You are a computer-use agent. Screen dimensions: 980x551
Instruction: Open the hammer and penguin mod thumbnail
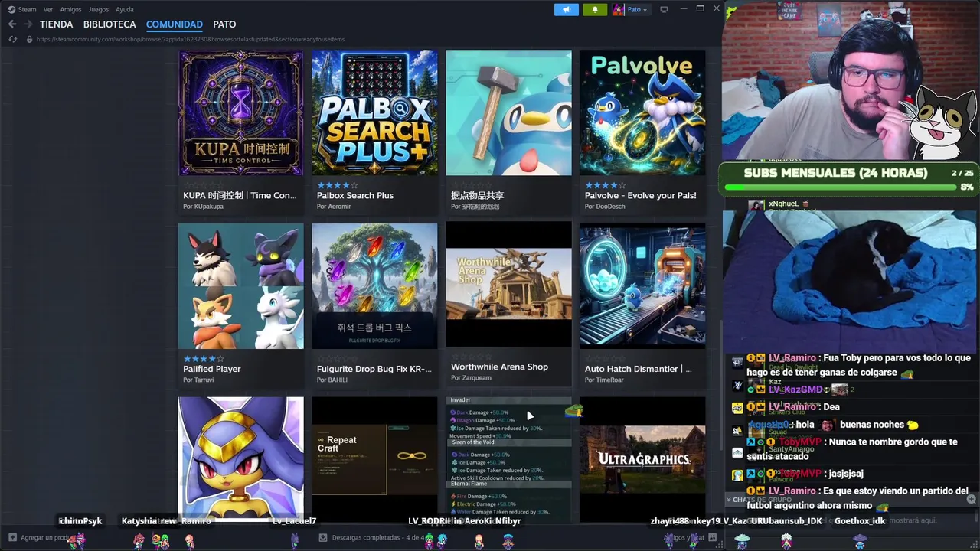[x=509, y=113]
